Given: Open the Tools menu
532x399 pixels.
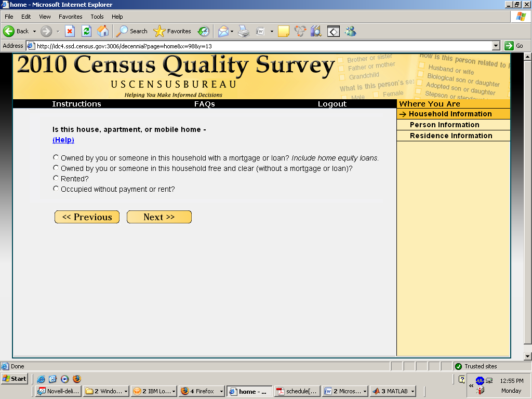Looking at the screenshot, I should tap(97, 17).
